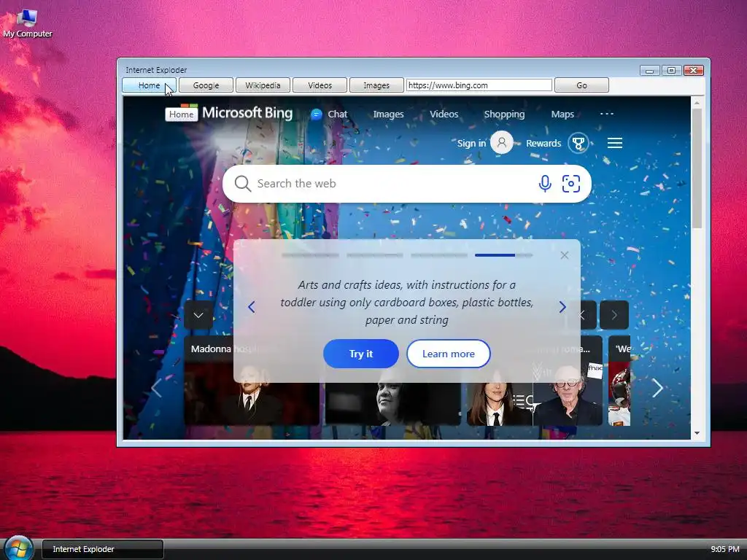Image resolution: width=747 pixels, height=560 pixels.
Task: Click the Windows Start orb
Action: click(x=19, y=548)
